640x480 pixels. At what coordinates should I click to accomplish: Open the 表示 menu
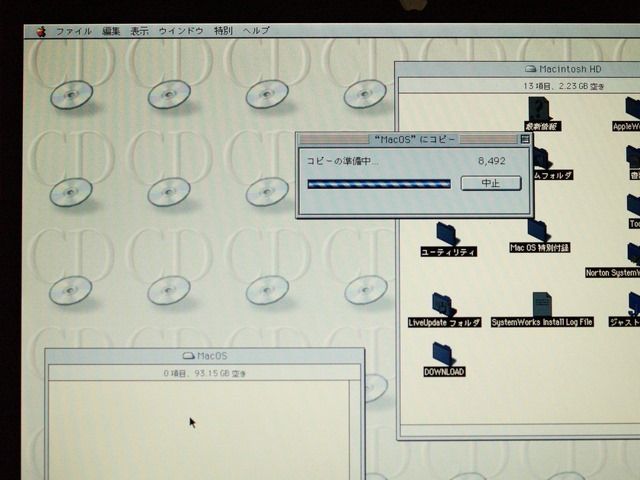[x=139, y=31]
